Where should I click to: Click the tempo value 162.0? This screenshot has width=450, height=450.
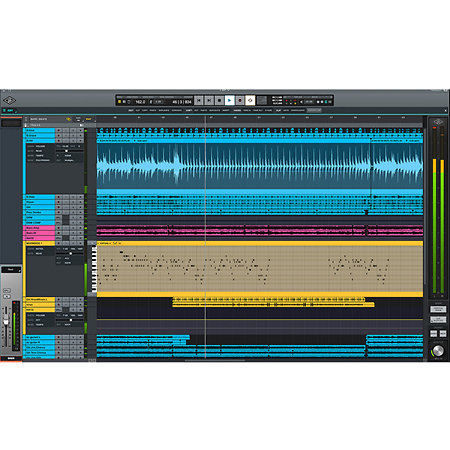tap(140, 102)
